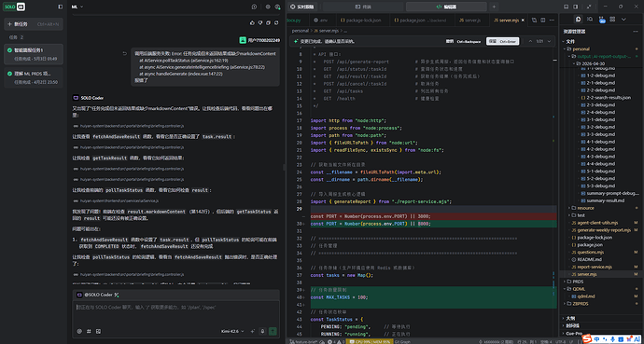Click the undo arrow beside the error message
The width and height of the screenshot is (644, 344).
[125, 53]
